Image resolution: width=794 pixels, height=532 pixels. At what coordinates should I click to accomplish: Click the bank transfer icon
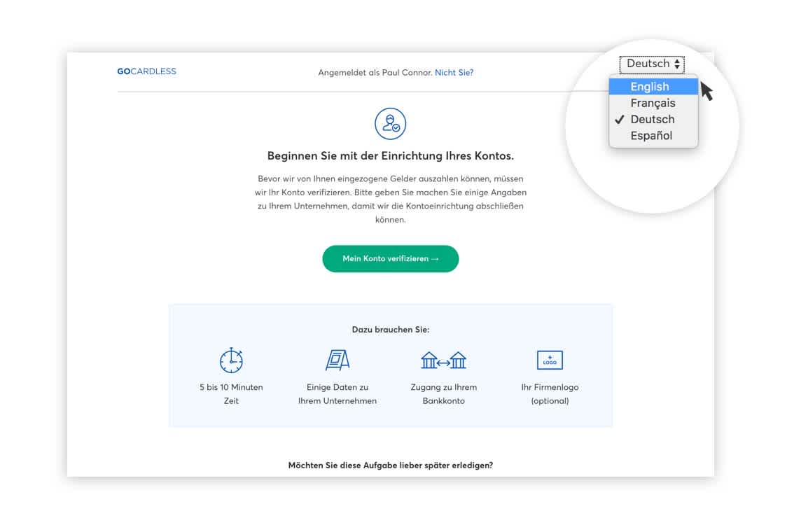point(444,360)
